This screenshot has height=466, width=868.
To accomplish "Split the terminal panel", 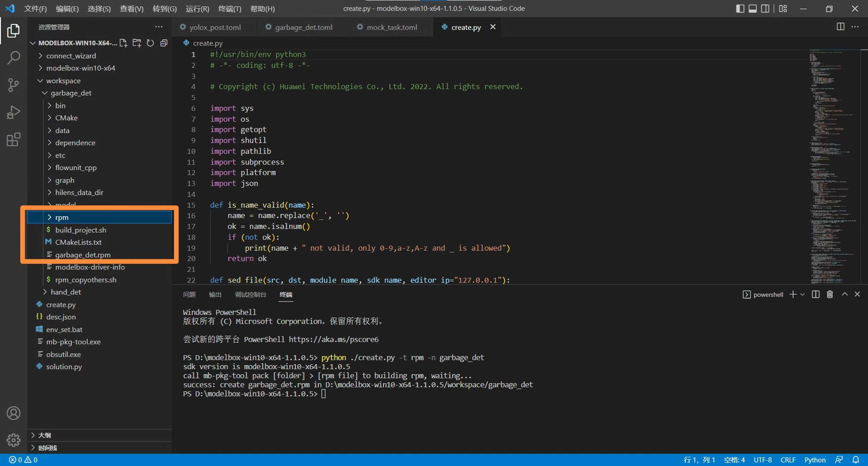I will [x=815, y=294].
